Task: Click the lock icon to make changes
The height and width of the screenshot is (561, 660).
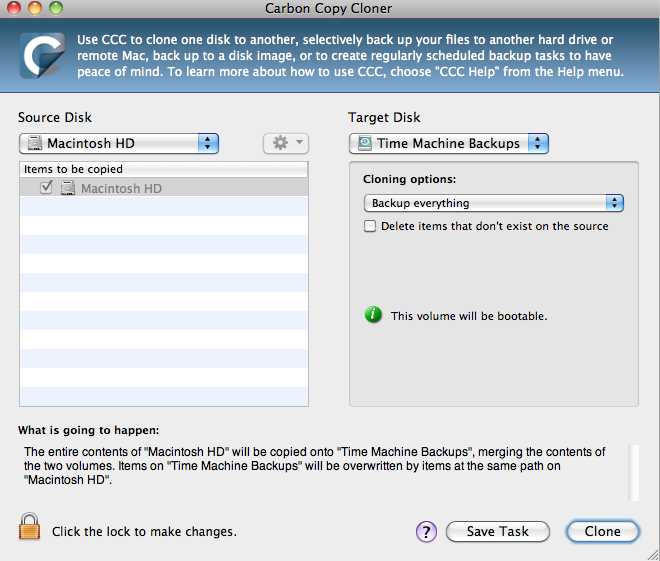Action: coord(29,526)
